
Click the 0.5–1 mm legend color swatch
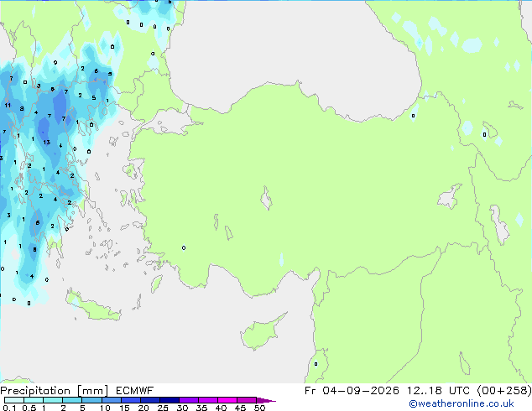point(34,400)
